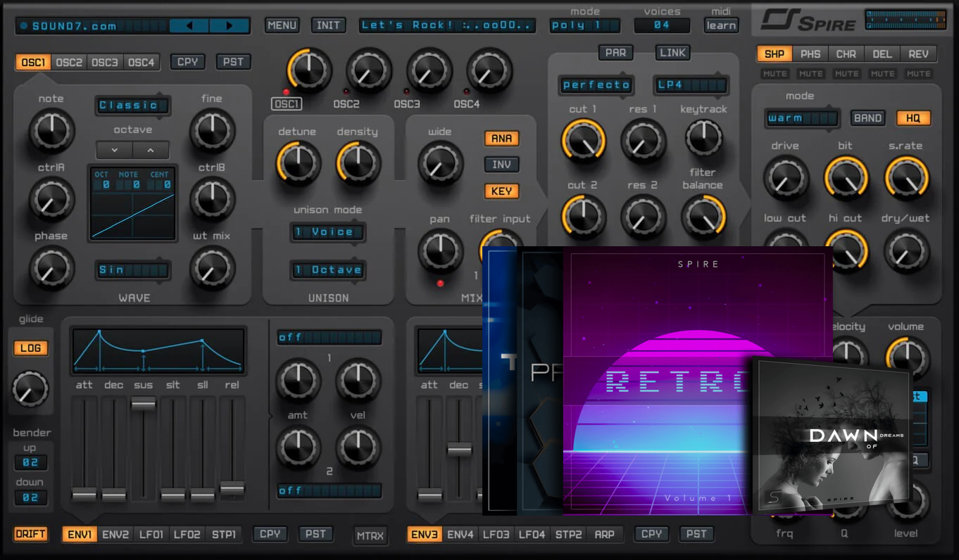Switch to the OSC4 tab
Screen dimensions: 959x560
142,62
